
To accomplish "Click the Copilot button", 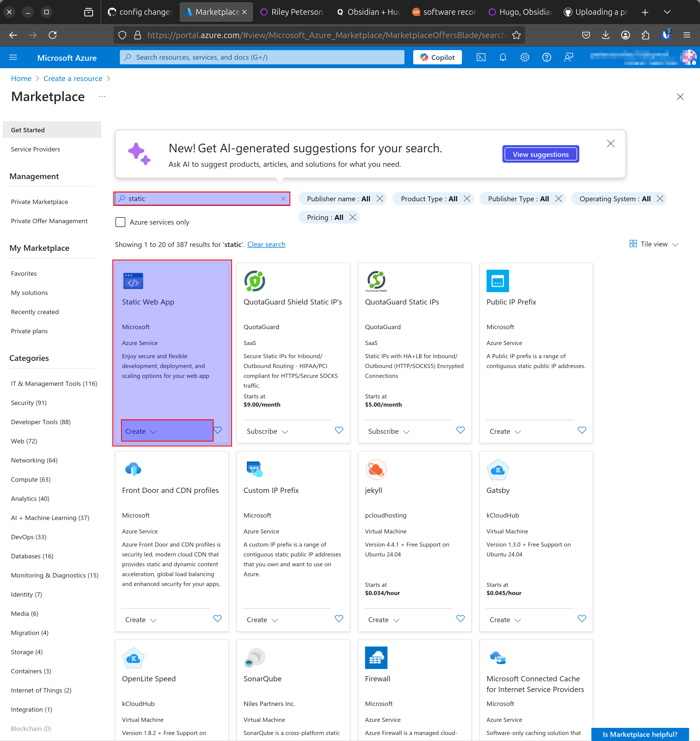I will [x=437, y=57].
